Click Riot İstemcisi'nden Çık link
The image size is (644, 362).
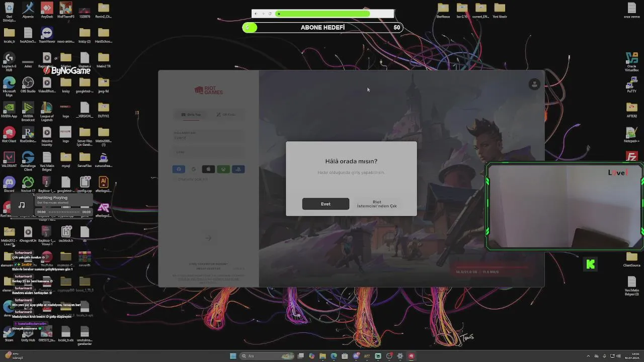coord(377,204)
